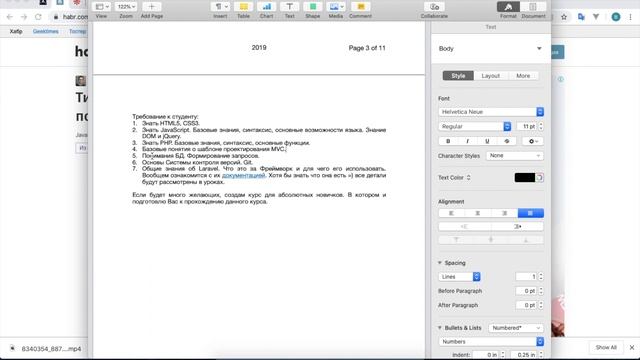Open the downloaded mp4 file item
The width and height of the screenshot is (640, 360).
coord(46,349)
